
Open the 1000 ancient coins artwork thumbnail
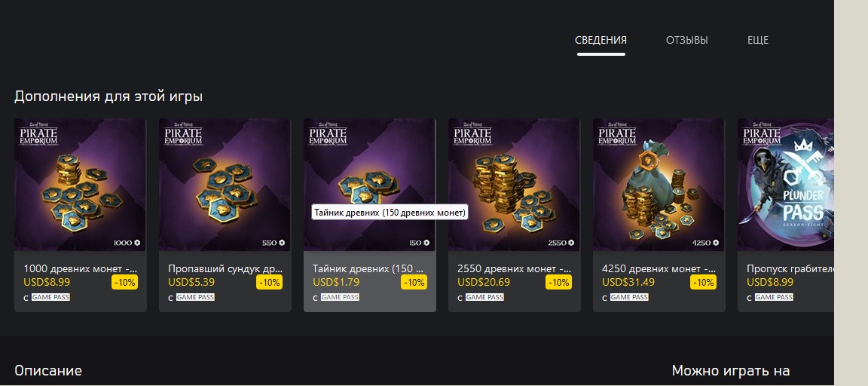click(x=80, y=185)
